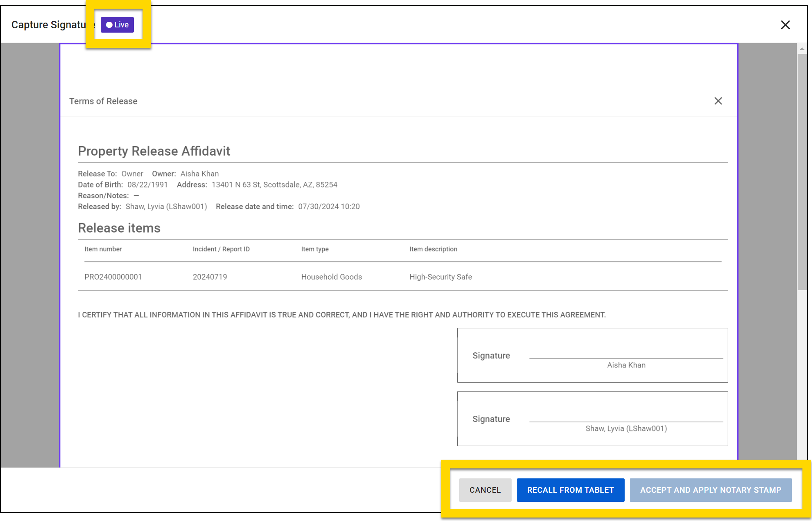Select item number PRO2400000001
Image resolution: width=812 pixels, height=521 pixels.
pyautogui.click(x=113, y=277)
